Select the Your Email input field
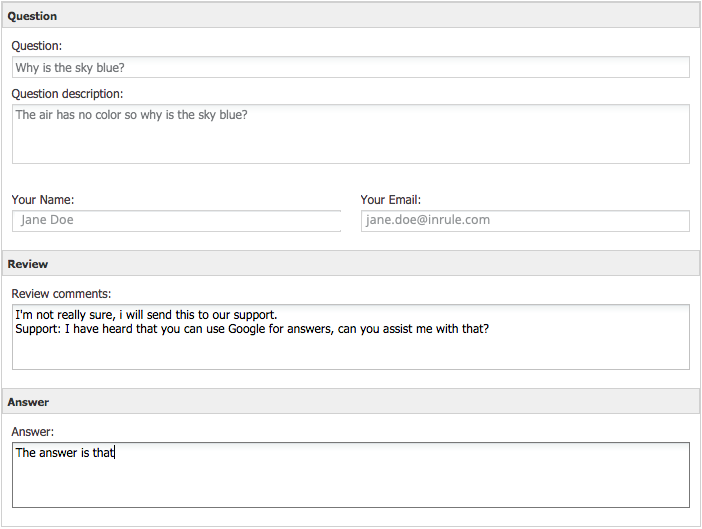 click(x=525, y=220)
